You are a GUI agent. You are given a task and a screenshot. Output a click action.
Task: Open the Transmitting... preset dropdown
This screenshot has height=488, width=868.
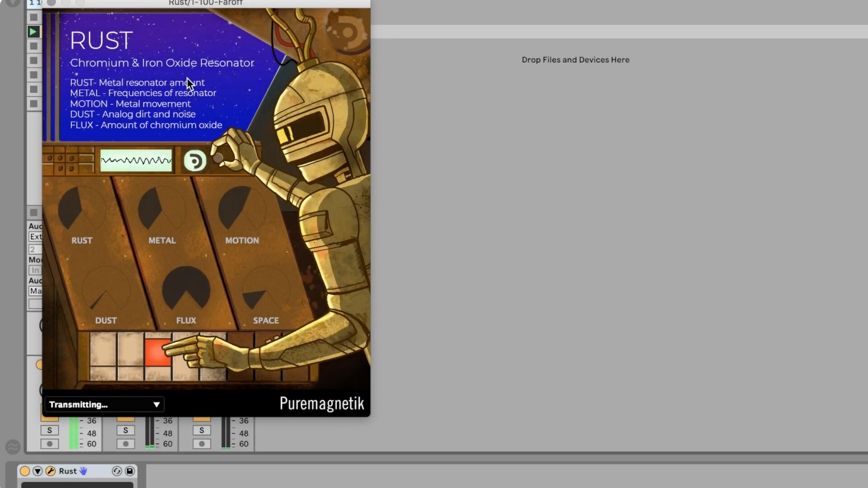click(104, 404)
